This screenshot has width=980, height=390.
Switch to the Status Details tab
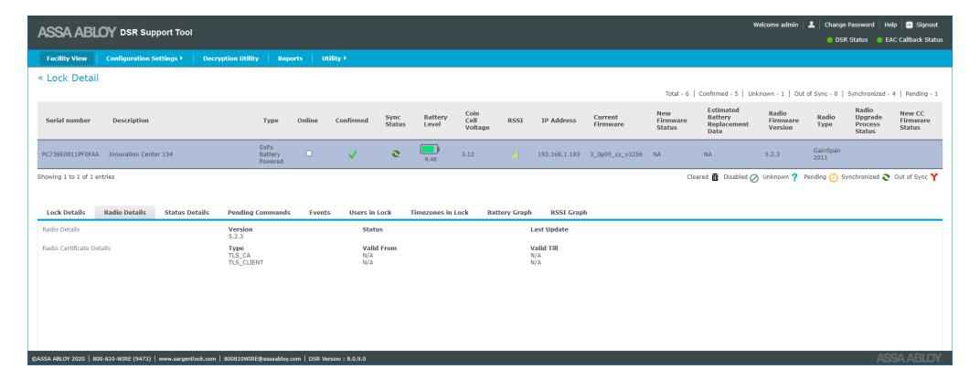click(186, 213)
